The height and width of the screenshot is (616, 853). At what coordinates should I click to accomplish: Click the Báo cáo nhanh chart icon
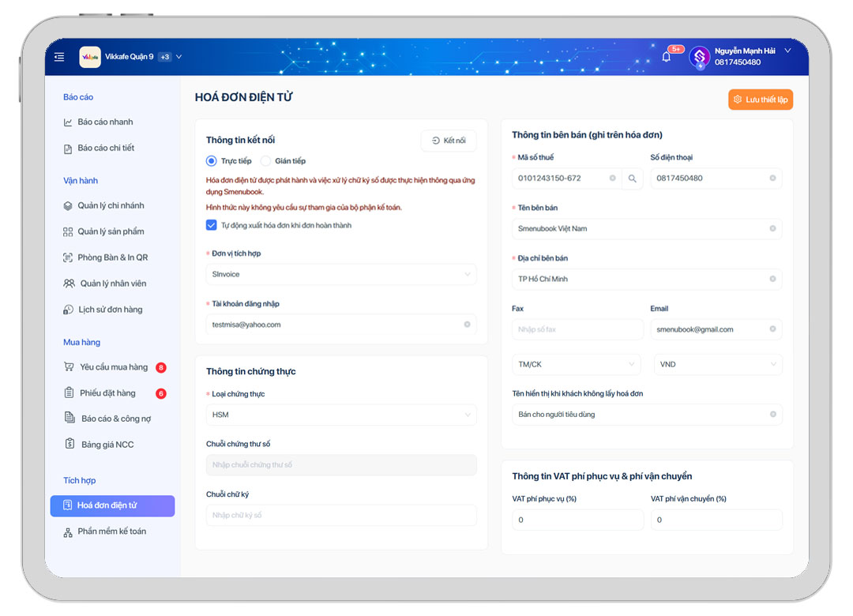click(67, 122)
